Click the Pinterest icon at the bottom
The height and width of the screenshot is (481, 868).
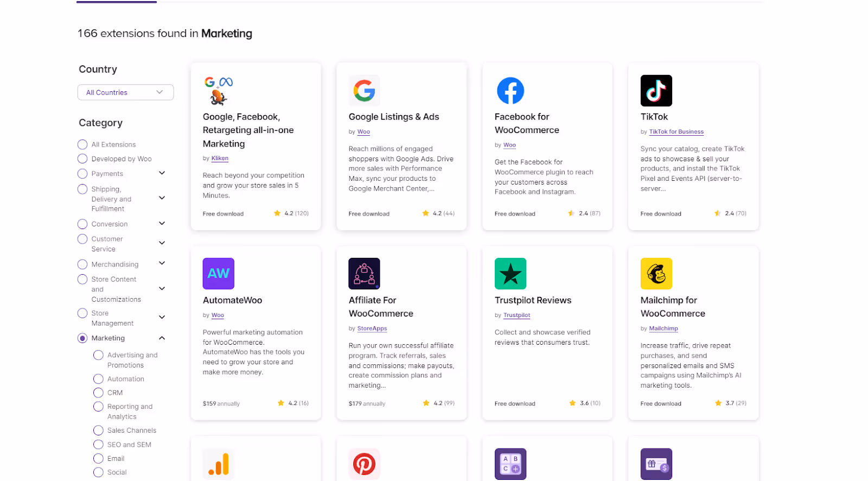(364, 464)
